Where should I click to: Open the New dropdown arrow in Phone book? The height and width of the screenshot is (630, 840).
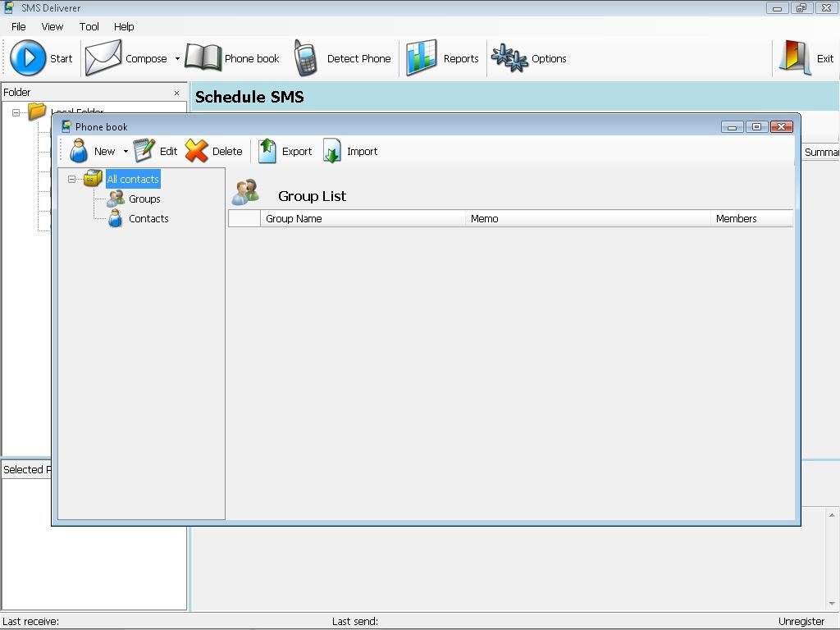coord(126,152)
